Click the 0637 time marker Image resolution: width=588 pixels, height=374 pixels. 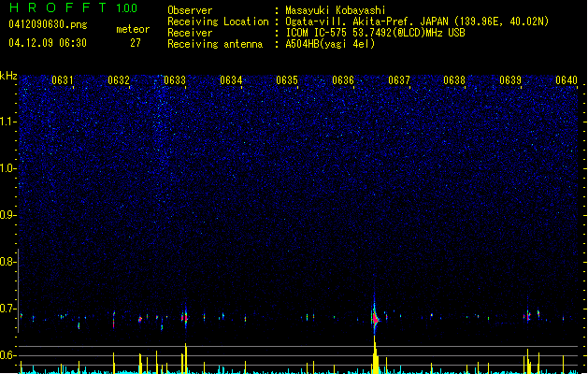tap(399, 80)
